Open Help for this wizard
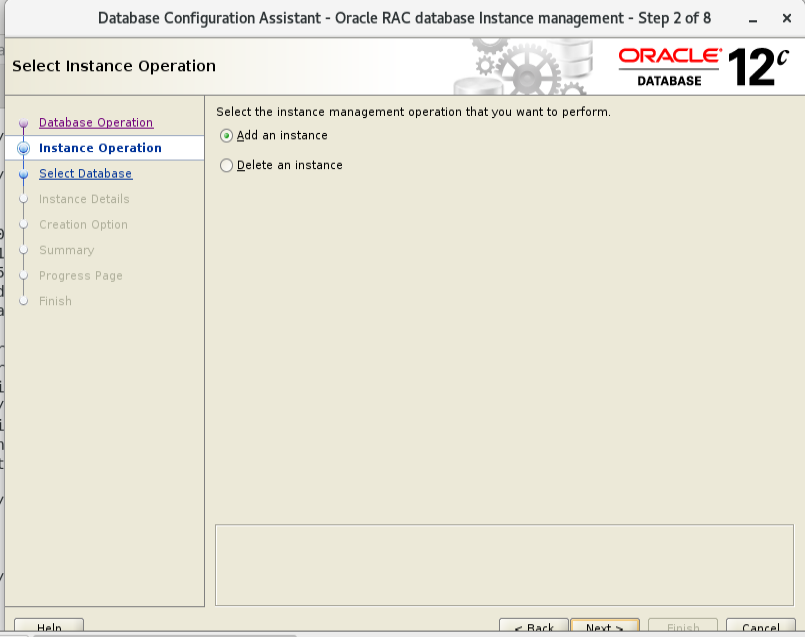The image size is (805, 637). [49, 627]
